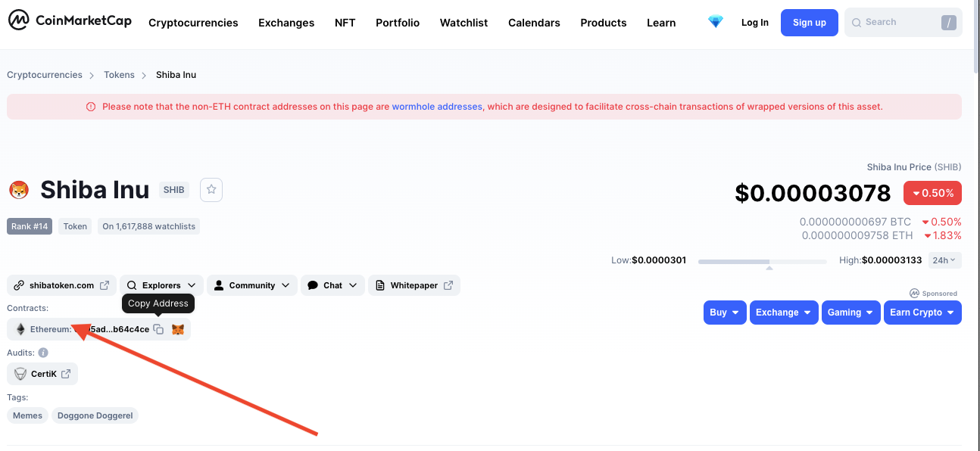Image resolution: width=980 pixels, height=451 pixels.
Task: Click the Low/High price range bar
Action: point(763,262)
